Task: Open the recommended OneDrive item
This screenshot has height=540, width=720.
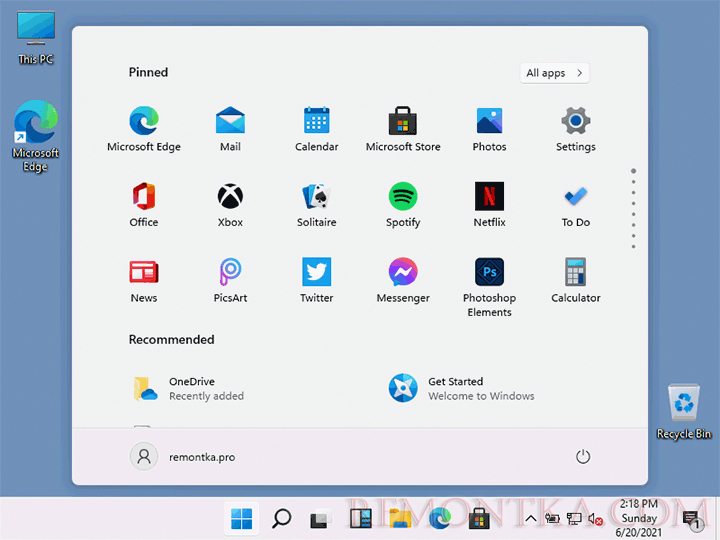Action: [x=188, y=388]
